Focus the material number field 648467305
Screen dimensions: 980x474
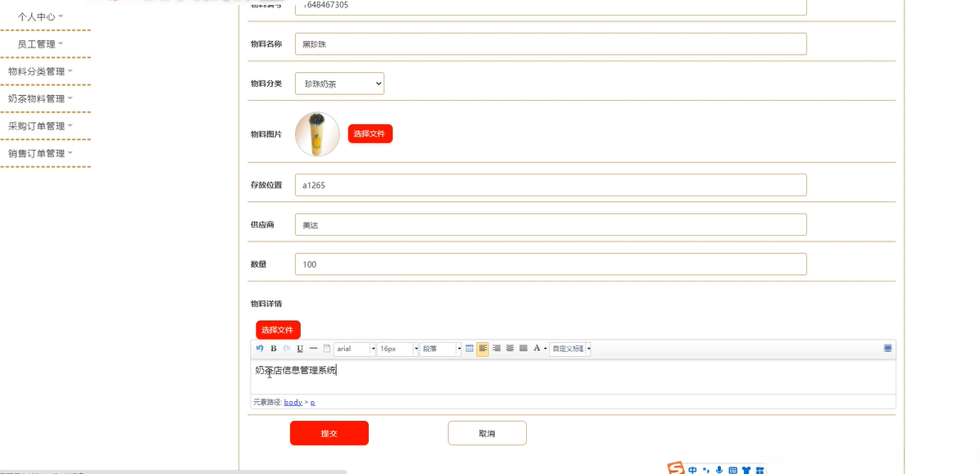(x=551, y=7)
